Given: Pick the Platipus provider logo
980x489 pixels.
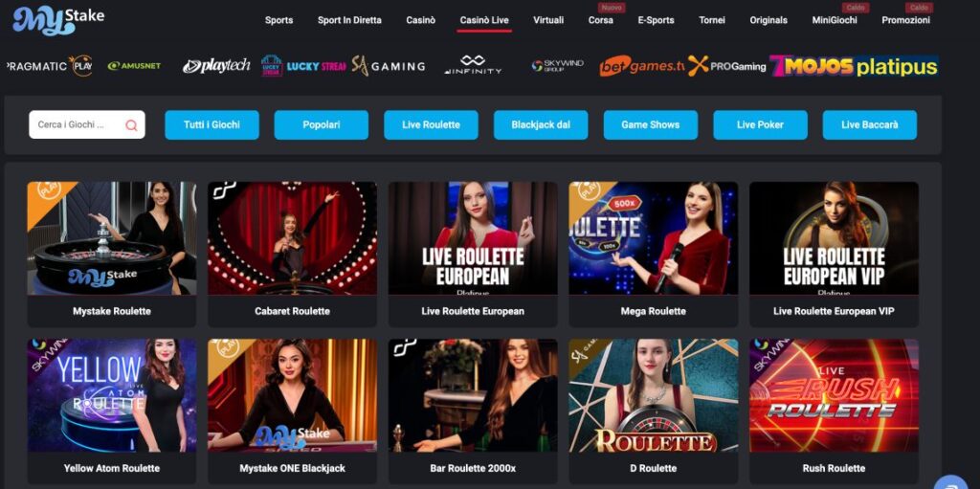Looking at the screenshot, I should (896, 66).
